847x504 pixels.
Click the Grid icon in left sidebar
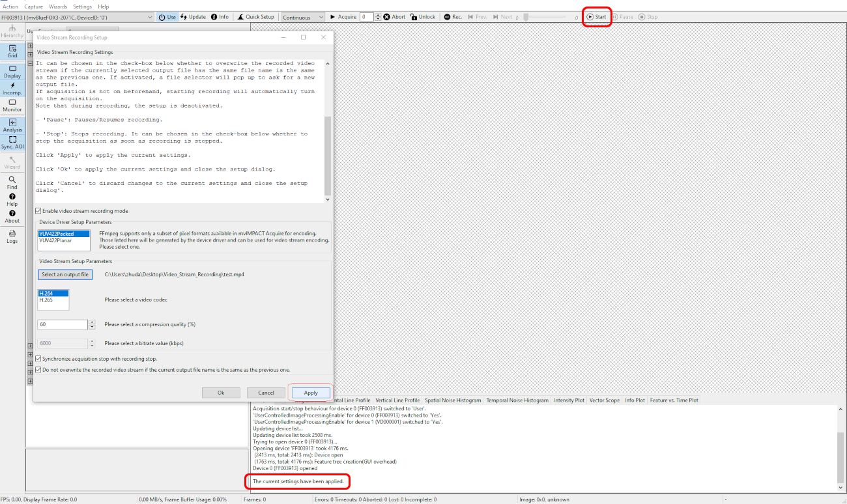pyautogui.click(x=12, y=51)
